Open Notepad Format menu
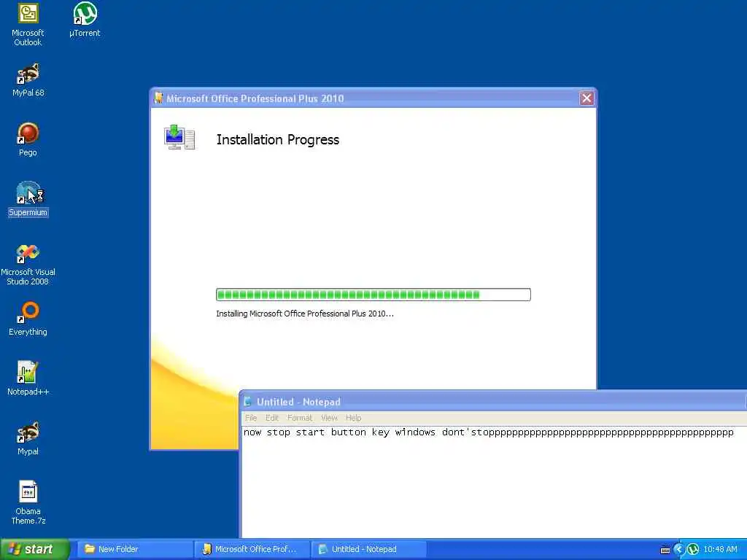The height and width of the screenshot is (560, 747). (x=300, y=418)
